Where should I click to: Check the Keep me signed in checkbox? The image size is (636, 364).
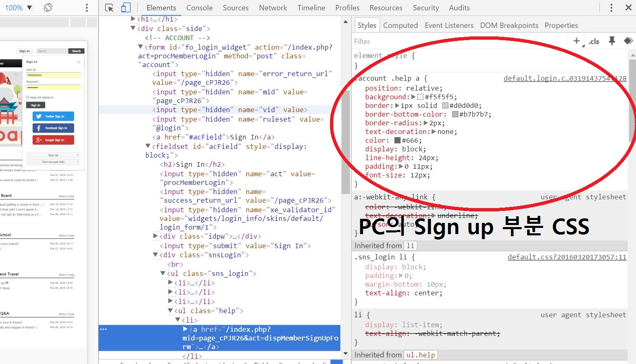coord(28,97)
